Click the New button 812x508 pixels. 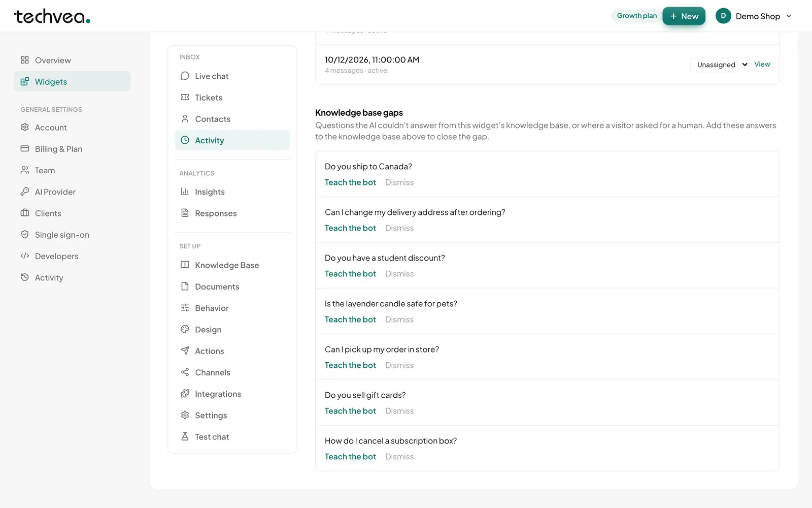[x=684, y=16]
